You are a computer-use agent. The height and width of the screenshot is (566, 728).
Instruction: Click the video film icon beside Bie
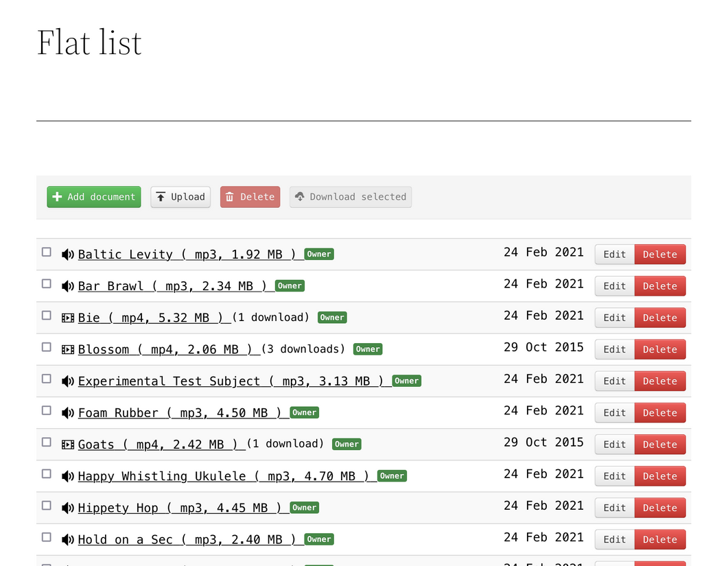68,318
